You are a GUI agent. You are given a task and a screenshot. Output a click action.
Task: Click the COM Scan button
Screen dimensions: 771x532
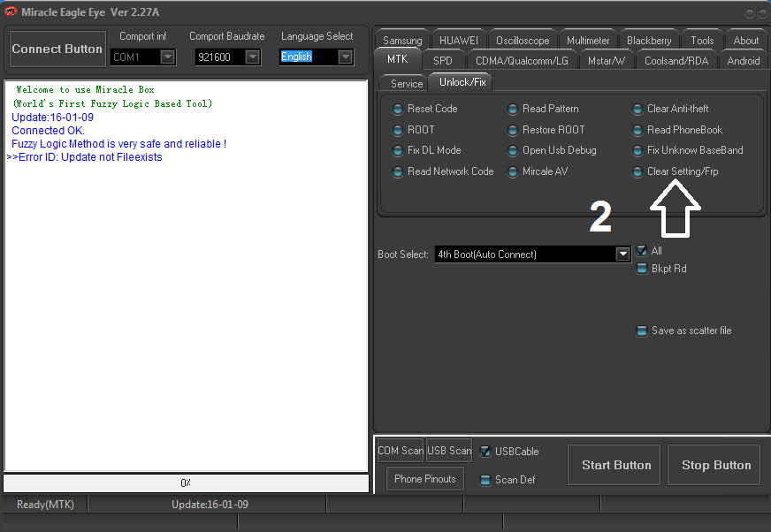(x=401, y=451)
